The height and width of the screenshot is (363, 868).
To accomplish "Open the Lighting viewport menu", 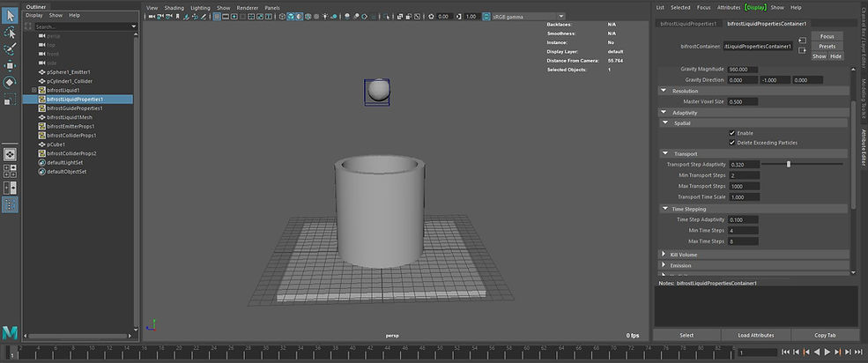I will (x=200, y=8).
